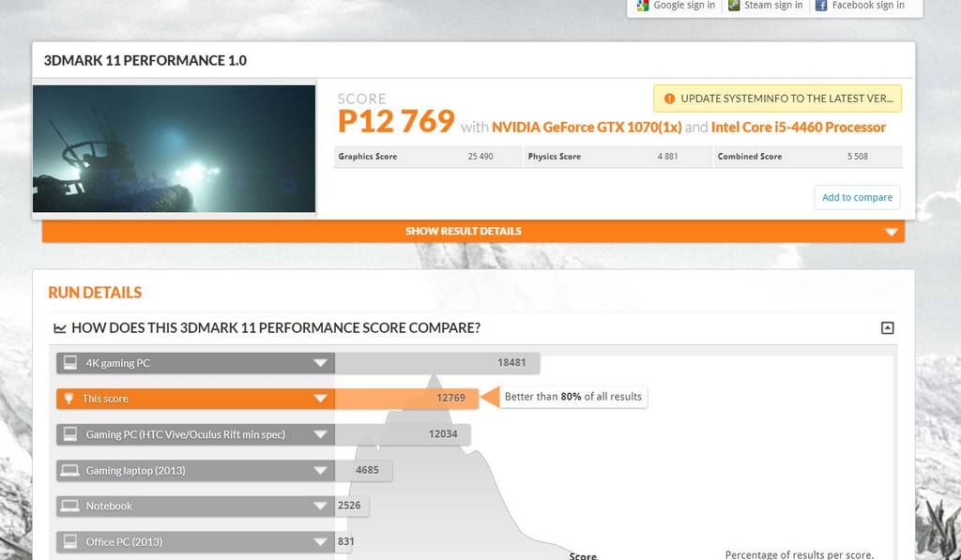This screenshot has height=560, width=961.
Task: Click the 2526 score value
Action: point(349,506)
